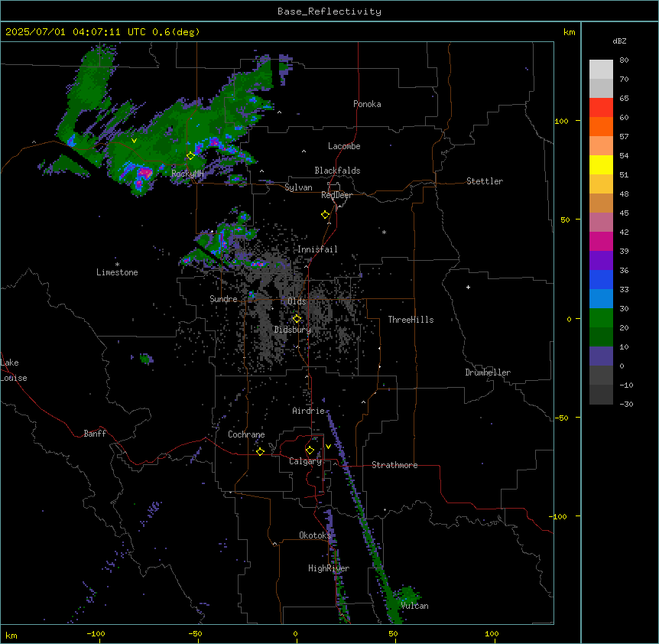Click the 80 value on dBZ legend

[x=624, y=60]
